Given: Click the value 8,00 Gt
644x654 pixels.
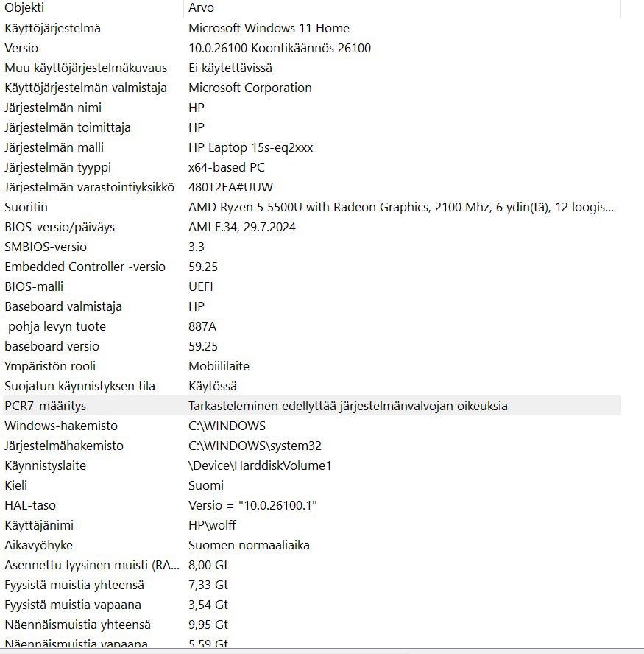Looking at the screenshot, I should point(208,565).
